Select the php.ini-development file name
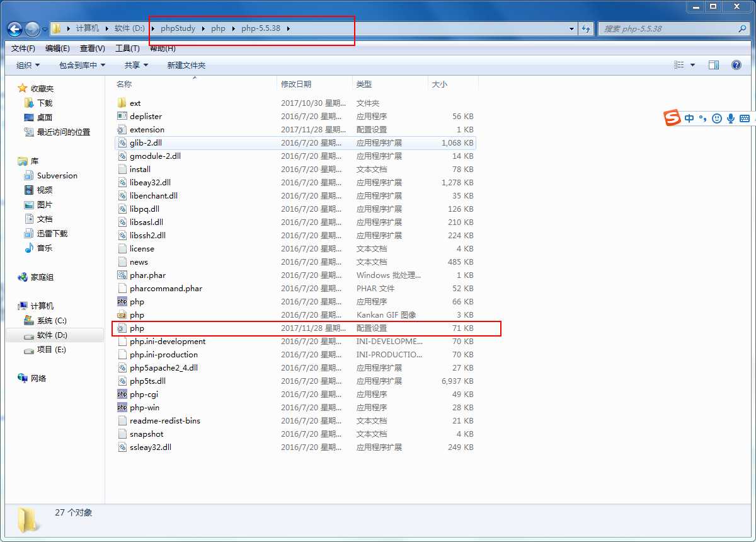Viewport: 756px width, 542px height. click(x=168, y=341)
